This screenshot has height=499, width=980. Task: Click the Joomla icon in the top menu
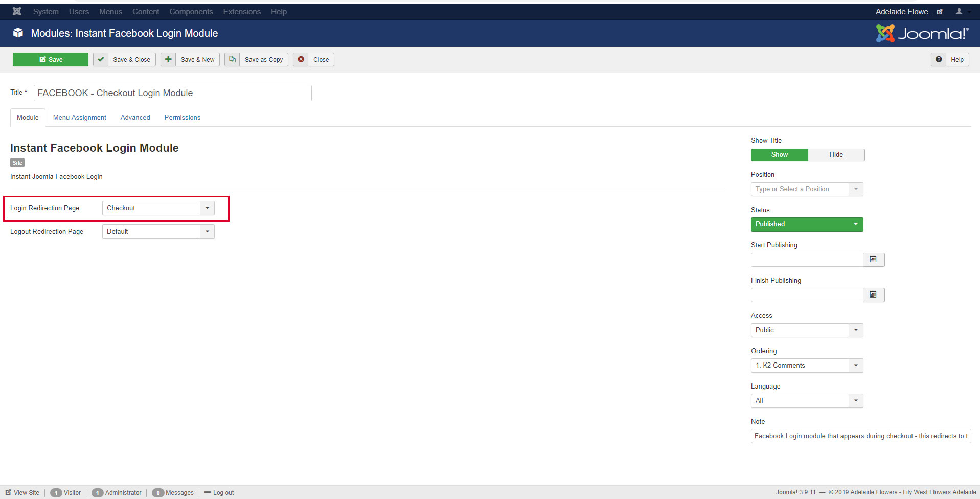[x=17, y=11]
